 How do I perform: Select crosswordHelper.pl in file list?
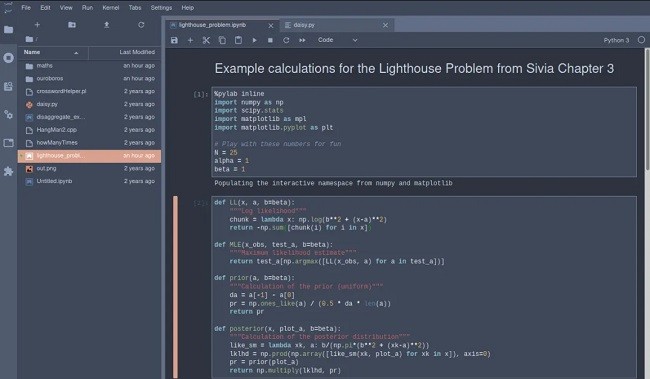click(89, 91)
